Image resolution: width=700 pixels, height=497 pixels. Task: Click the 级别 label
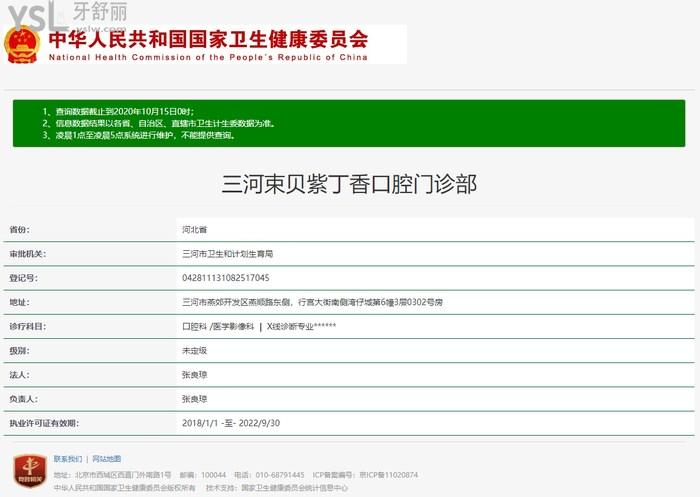pos(20,351)
